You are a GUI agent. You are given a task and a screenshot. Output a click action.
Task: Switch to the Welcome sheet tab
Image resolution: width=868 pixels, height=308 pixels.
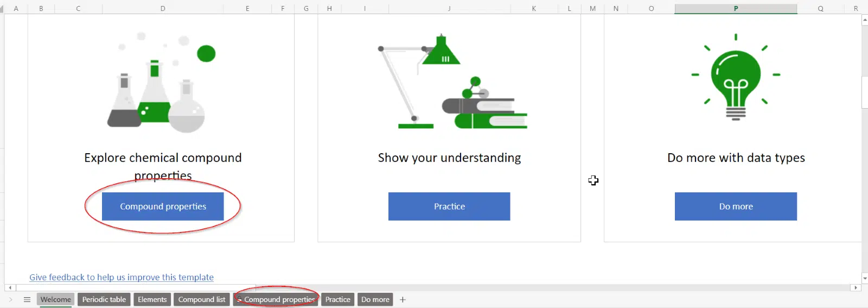click(x=55, y=299)
